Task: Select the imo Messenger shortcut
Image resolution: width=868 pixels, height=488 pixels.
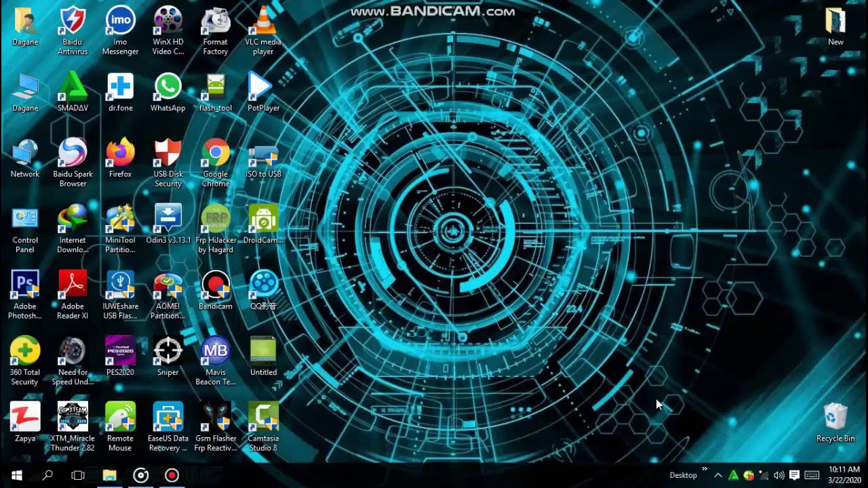Action: [120, 30]
